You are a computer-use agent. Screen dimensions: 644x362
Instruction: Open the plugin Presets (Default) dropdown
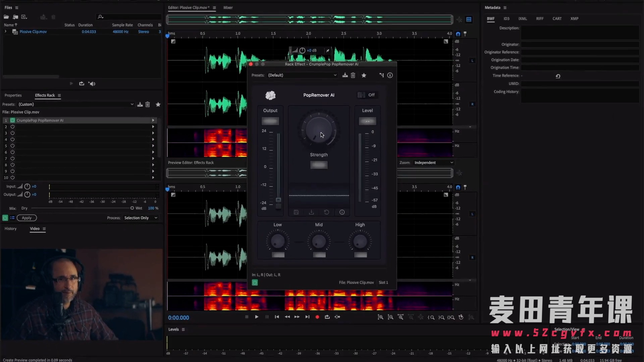click(302, 75)
